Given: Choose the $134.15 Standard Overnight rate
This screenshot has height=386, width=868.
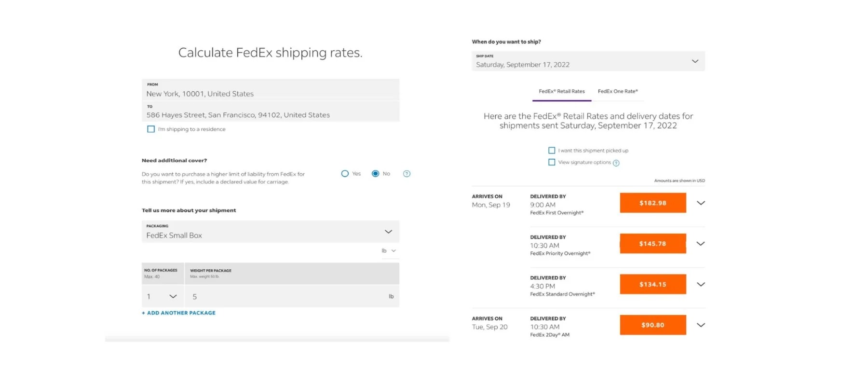Looking at the screenshot, I should coord(653,284).
